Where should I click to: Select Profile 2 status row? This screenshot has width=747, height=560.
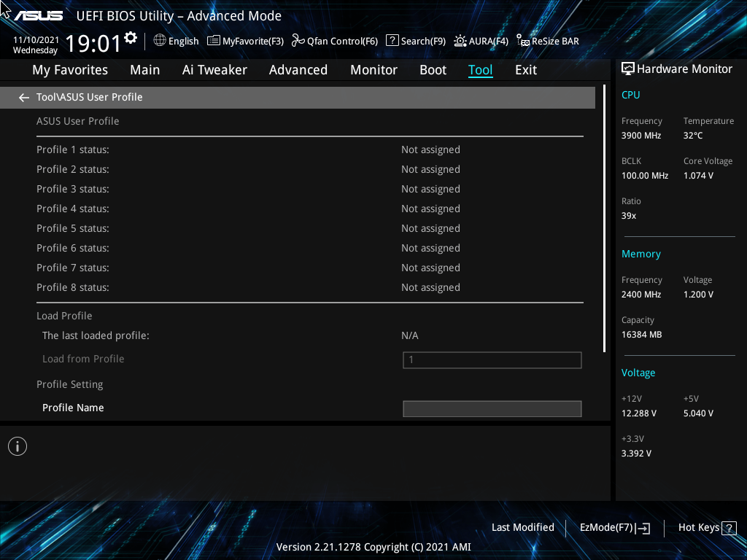pos(309,169)
